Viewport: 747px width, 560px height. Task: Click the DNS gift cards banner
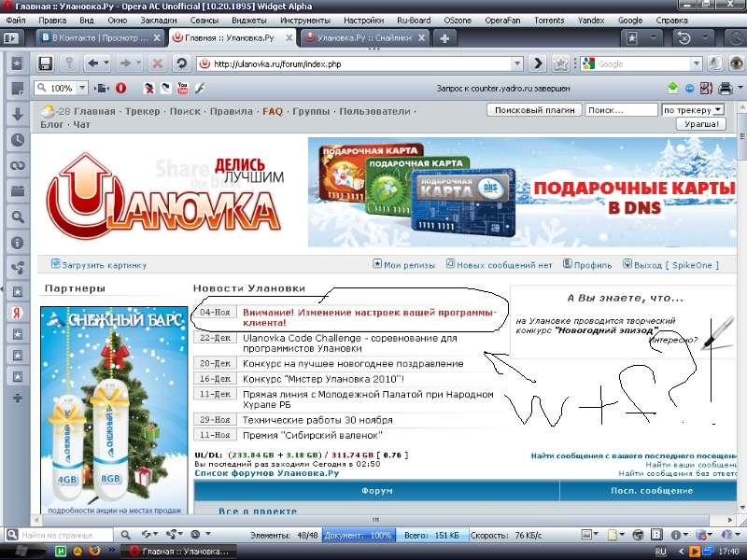tap(522, 192)
